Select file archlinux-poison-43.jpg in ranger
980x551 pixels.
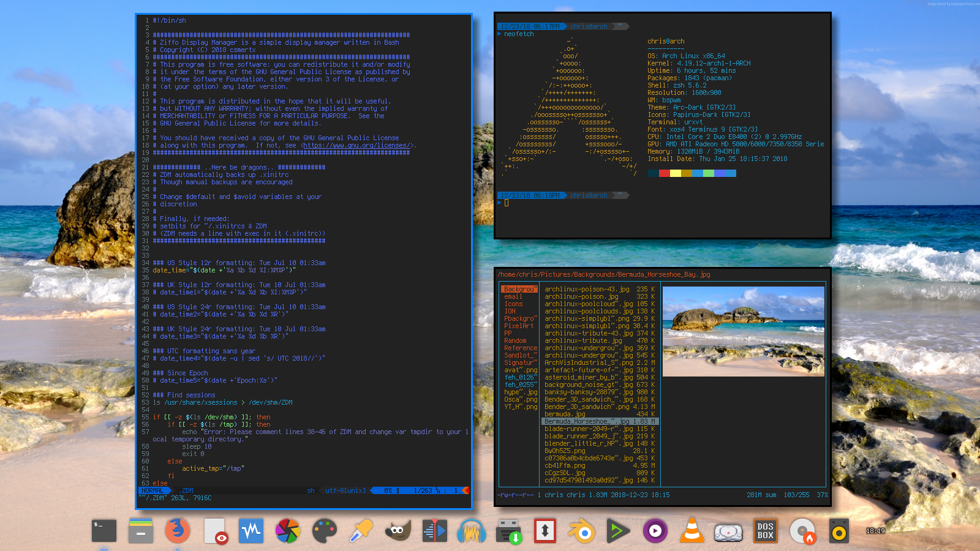[x=600, y=289]
